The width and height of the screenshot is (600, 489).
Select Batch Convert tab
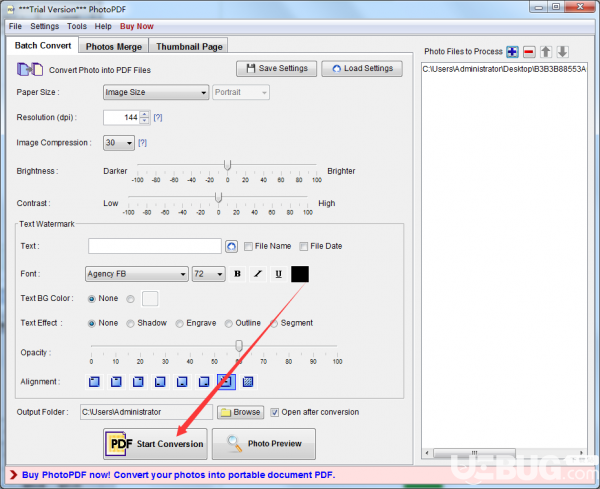[42, 46]
